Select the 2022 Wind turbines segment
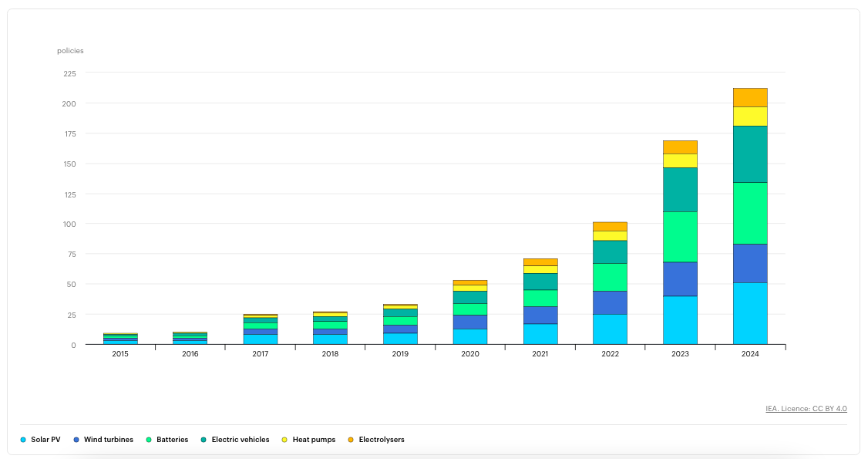The width and height of the screenshot is (868, 459). coord(610,303)
